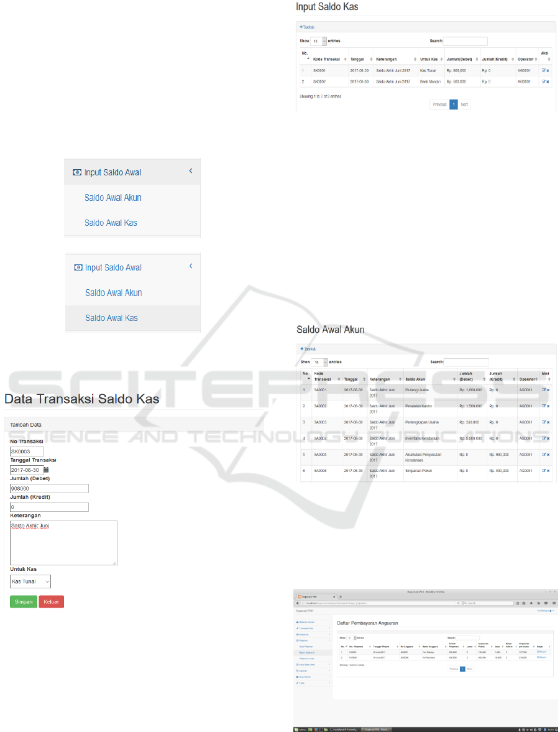Image resolution: width=560 pixels, height=732 pixels.
Task: Click the red Keluar button
Action: 51,602
